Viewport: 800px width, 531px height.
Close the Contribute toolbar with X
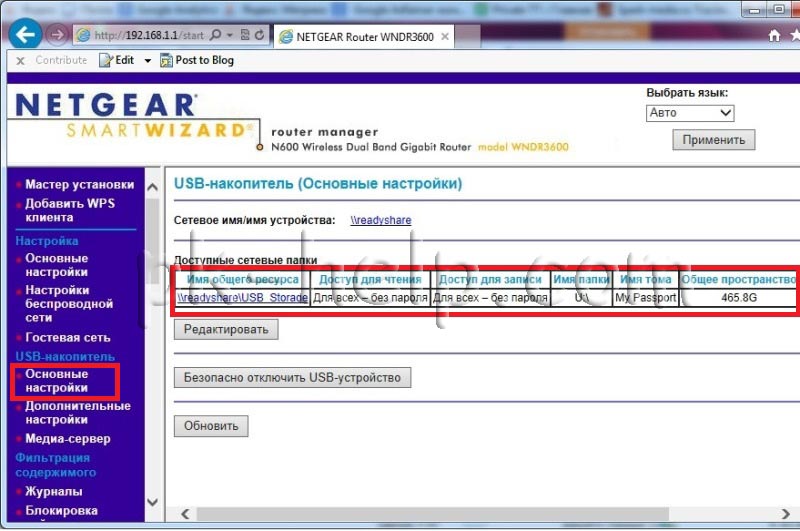20,61
